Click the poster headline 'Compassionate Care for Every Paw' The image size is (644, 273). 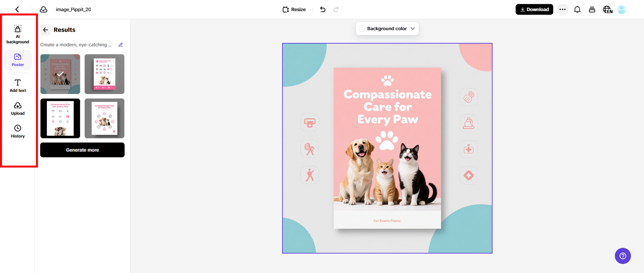tap(387, 107)
